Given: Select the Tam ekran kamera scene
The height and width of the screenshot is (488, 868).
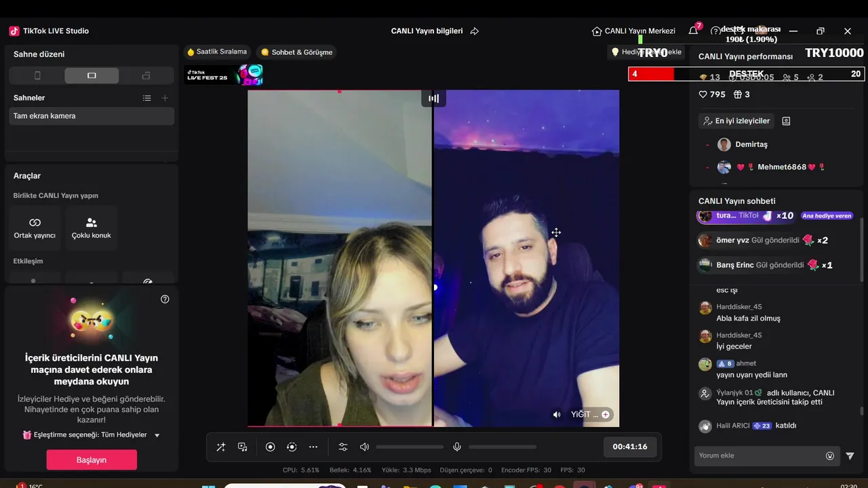Looking at the screenshot, I should (x=92, y=116).
